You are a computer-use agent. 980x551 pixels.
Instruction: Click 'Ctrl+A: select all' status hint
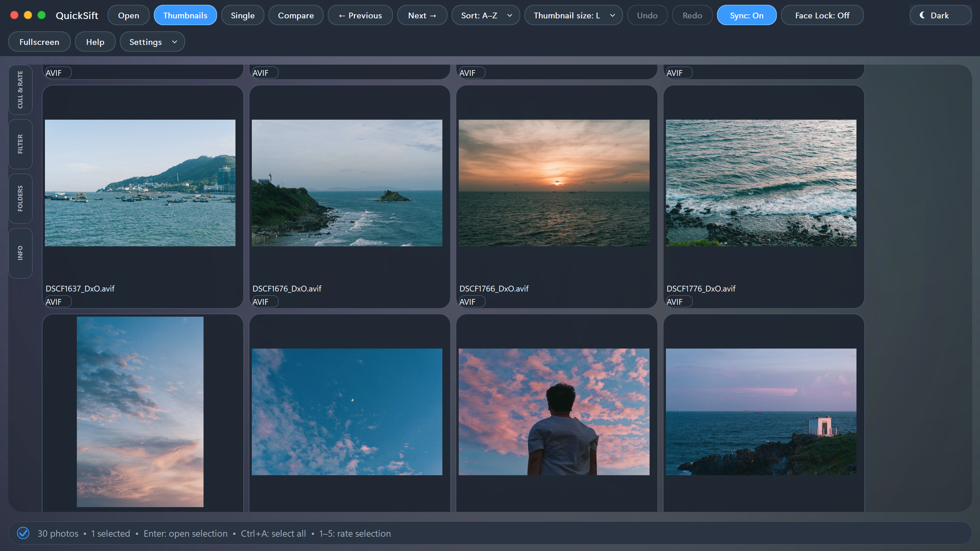tap(273, 534)
